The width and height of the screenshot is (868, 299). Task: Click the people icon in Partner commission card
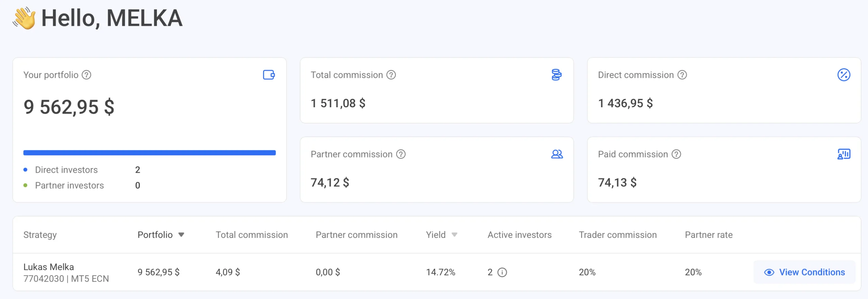coord(557,154)
